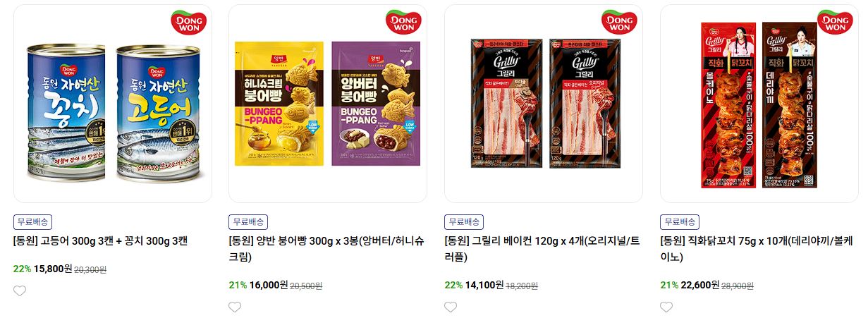Open the chicken skewers product image

pyautogui.click(x=759, y=104)
